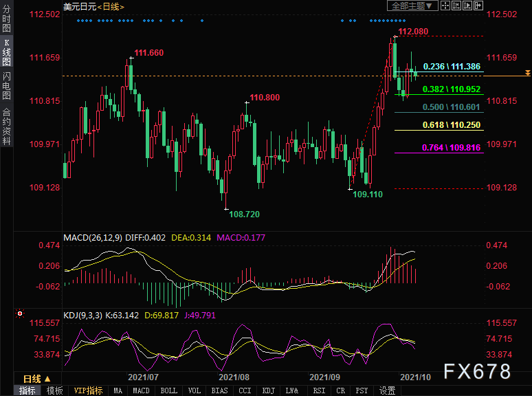Click the orange arrow marker on price axis
Image resolution: width=532 pixels, height=396 pixels.
click(x=527, y=73)
